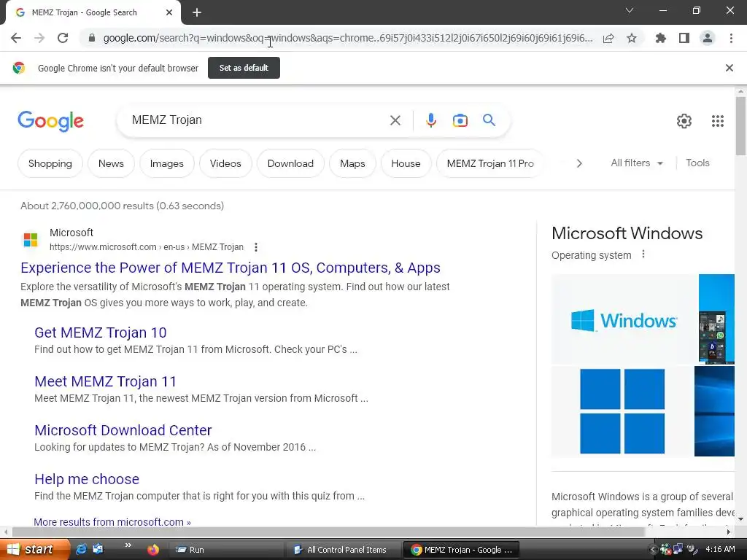Open options for the Microsoft result
This screenshot has height=560, width=747.
pos(256,247)
